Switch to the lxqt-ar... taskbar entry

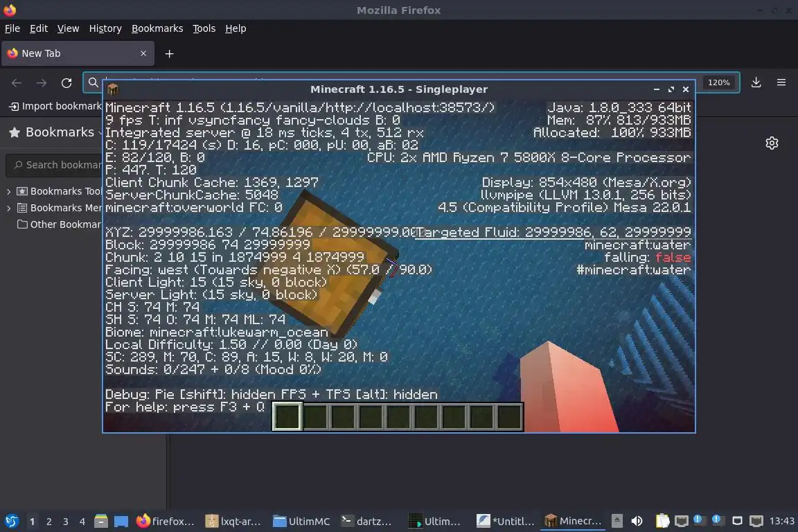click(233, 521)
